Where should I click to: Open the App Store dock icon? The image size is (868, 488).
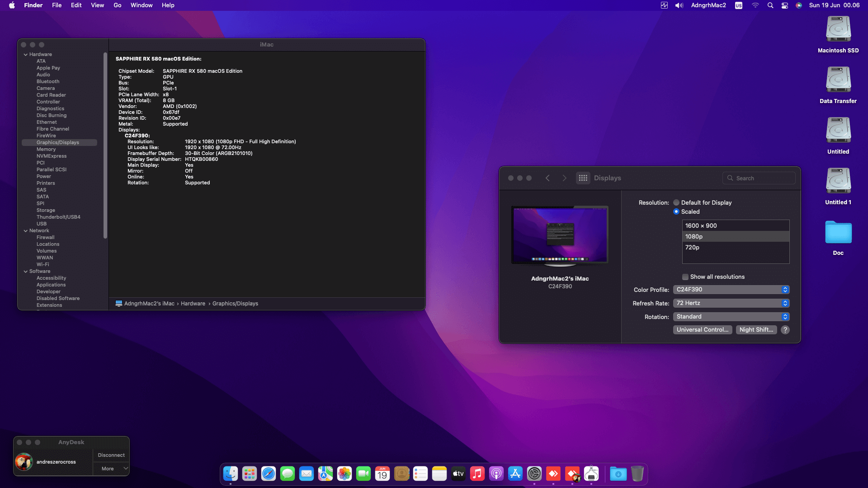point(515,474)
